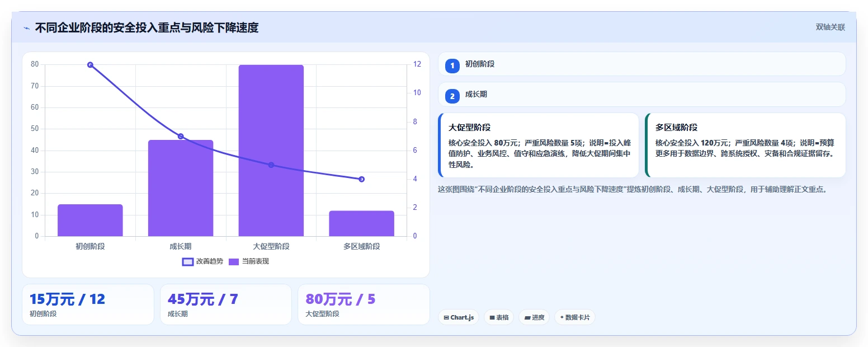Select the 表格 tag
Screen dimensions: 868x347
pos(499,317)
